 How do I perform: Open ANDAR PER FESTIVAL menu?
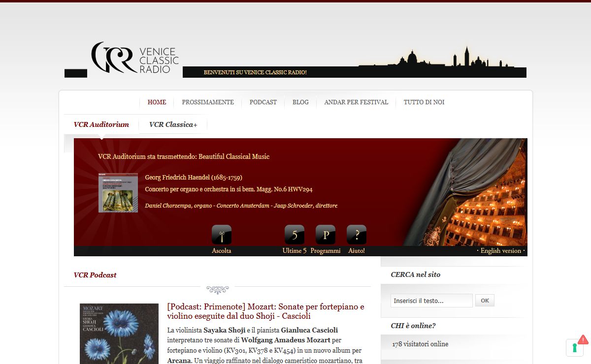[x=356, y=102]
